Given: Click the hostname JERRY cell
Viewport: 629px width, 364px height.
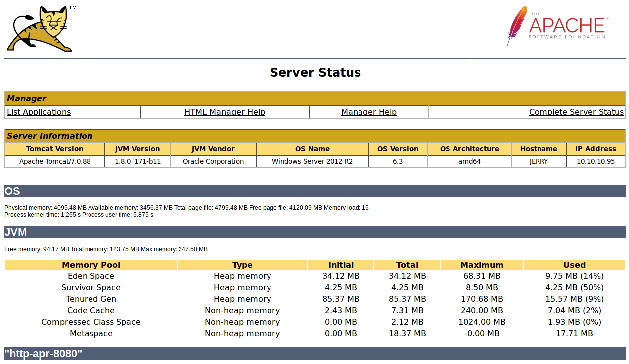Looking at the screenshot, I should click(x=539, y=161).
